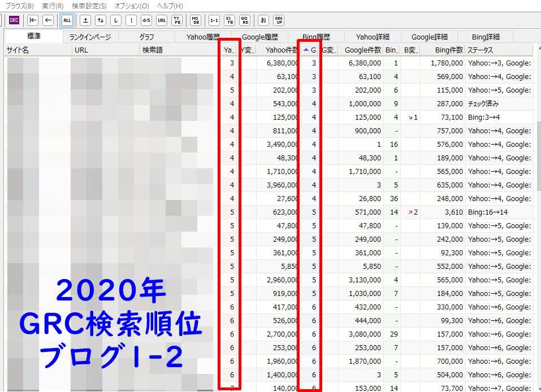Sort by the B変 column header
The height and width of the screenshot is (392, 541).
point(411,50)
